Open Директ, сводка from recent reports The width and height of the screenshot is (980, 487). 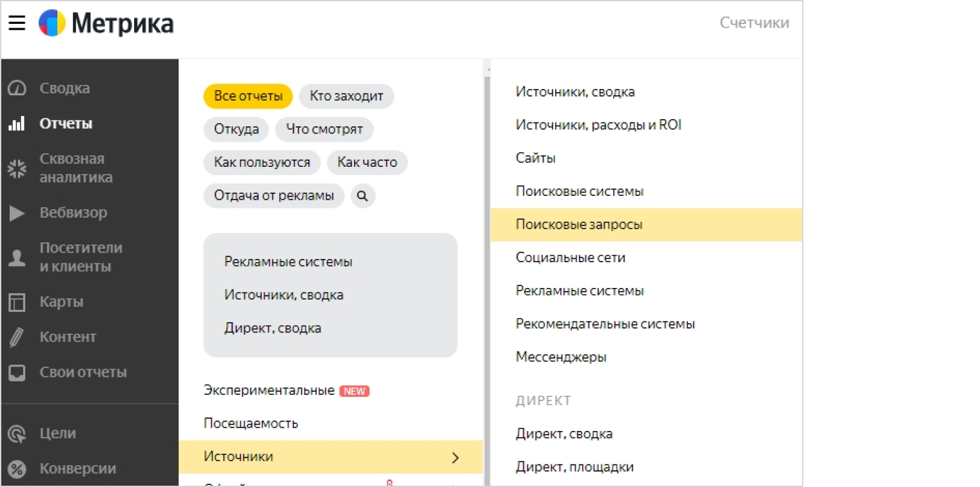(x=273, y=328)
